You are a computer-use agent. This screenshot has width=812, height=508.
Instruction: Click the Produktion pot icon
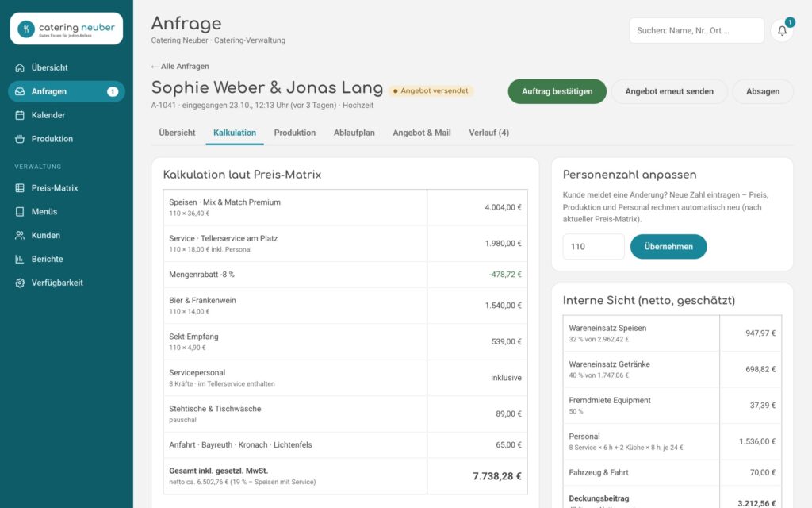tap(20, 139)
